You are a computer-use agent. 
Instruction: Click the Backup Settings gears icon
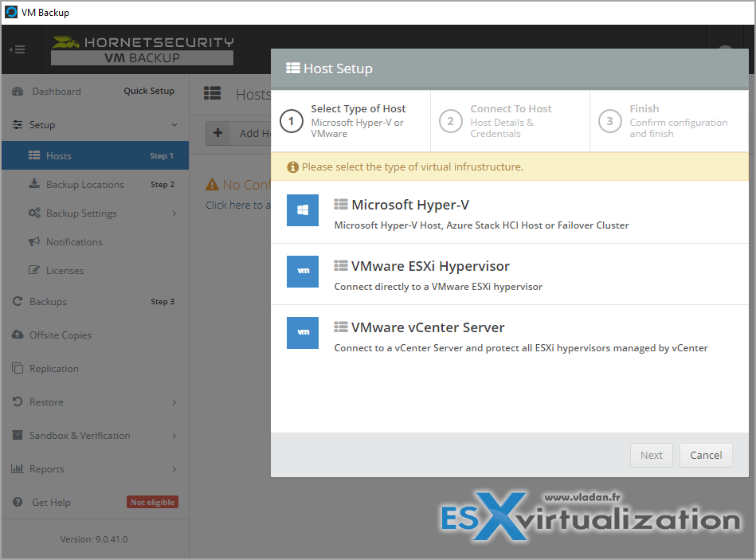coord(34,213)
